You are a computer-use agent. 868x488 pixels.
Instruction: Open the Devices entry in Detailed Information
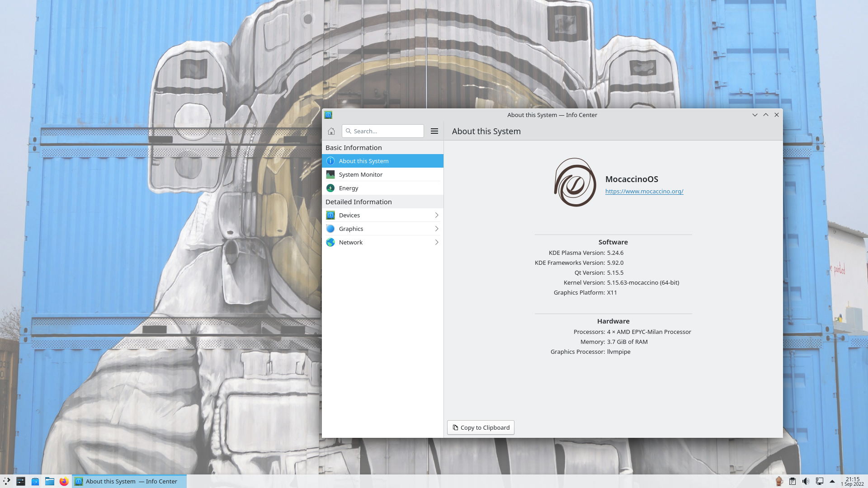click(382, 215)
